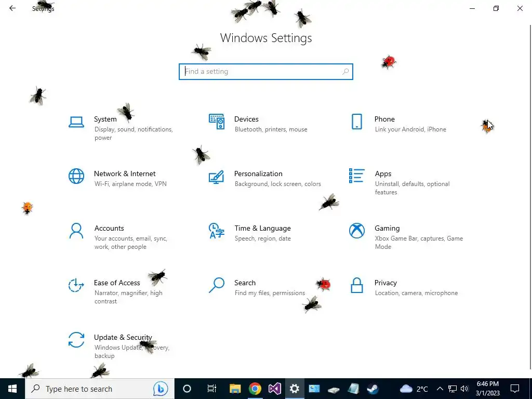Click the blue chart window taskbar icon

[314, 389]
